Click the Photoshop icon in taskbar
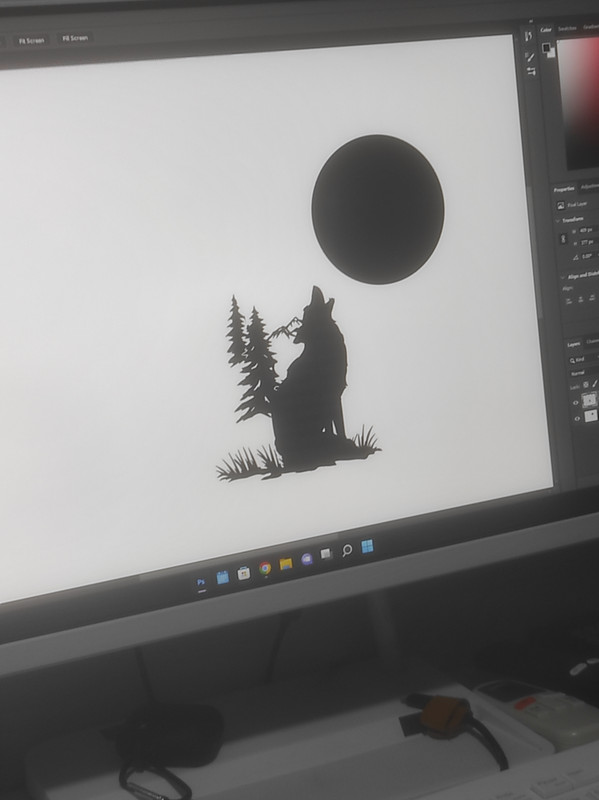Screen dimensions: 599x800 [x=201, y=582]
